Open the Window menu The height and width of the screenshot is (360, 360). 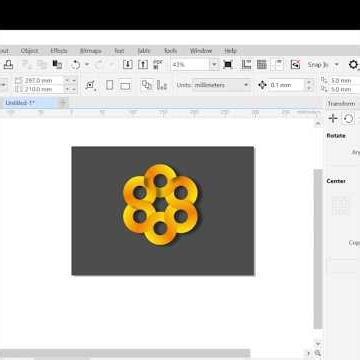(201, 51)
